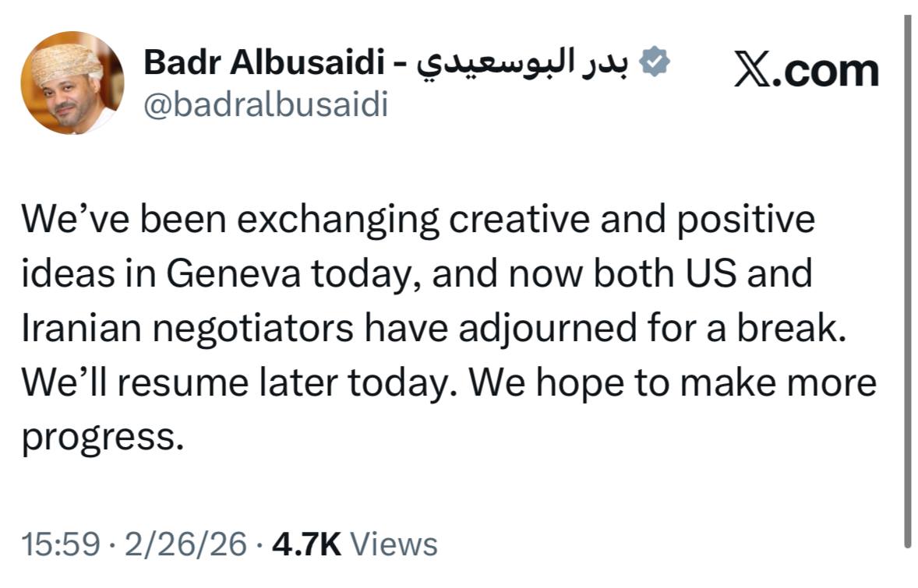918x588 pixels.
Task: Click the 2/26/26 post date
Action: click(x=184, y=544)
